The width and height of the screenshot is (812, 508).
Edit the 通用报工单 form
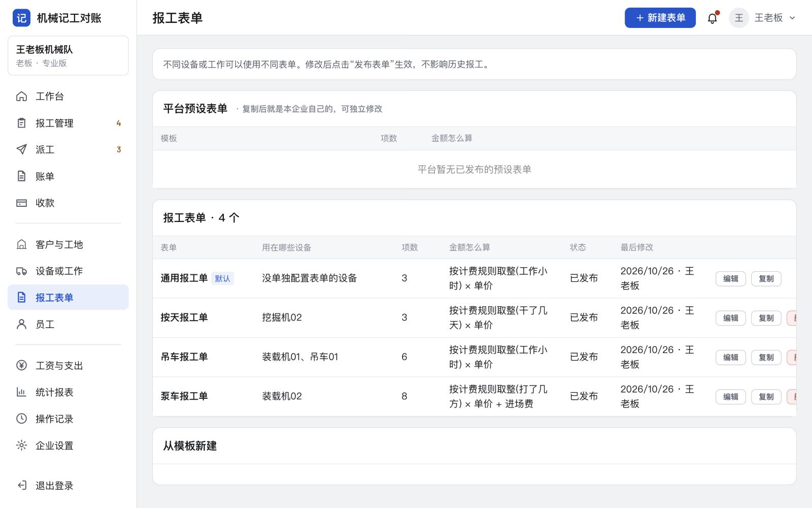click(730, 278)
